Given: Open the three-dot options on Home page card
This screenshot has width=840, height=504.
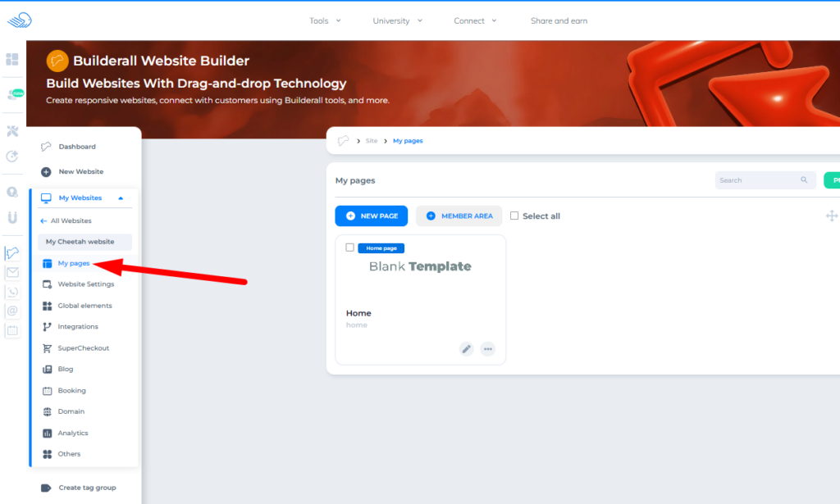Looking at the screenshot, I should [x=488, y=349].
